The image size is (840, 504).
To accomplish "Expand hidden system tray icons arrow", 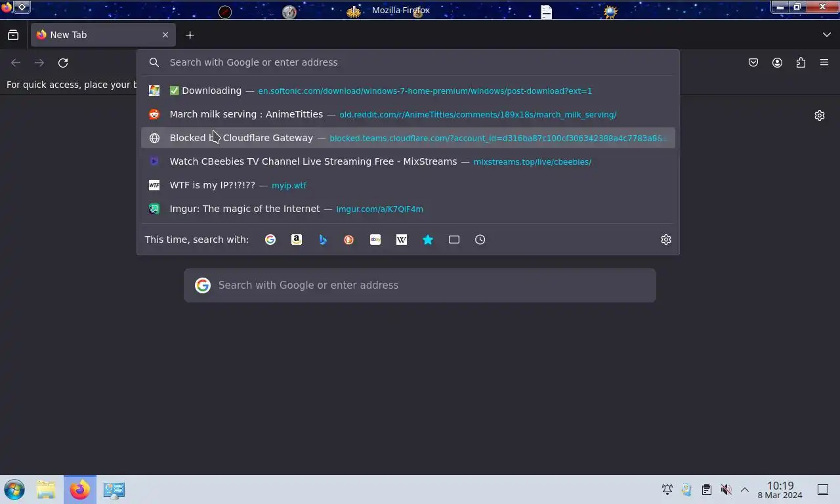I will tap(745, 490).
